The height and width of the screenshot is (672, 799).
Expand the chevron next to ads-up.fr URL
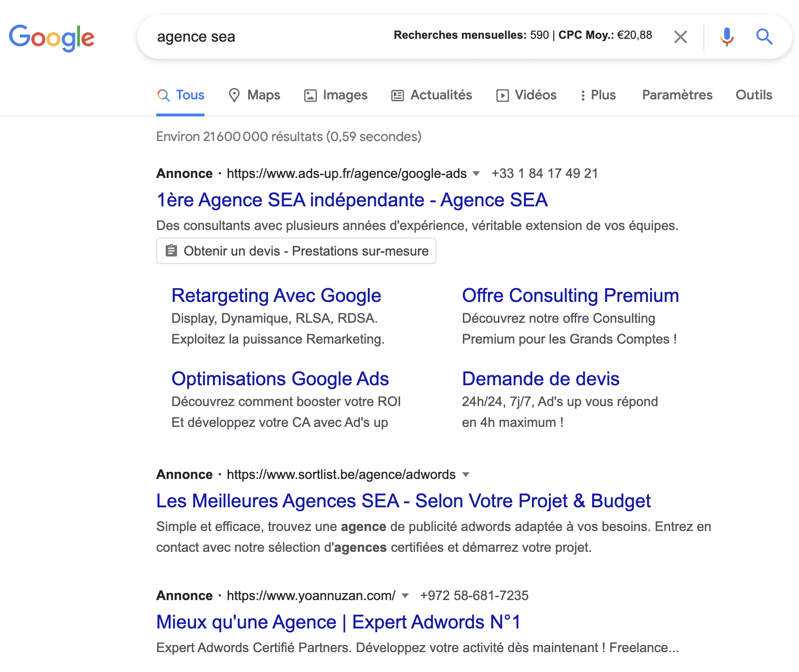click(477, 174)
